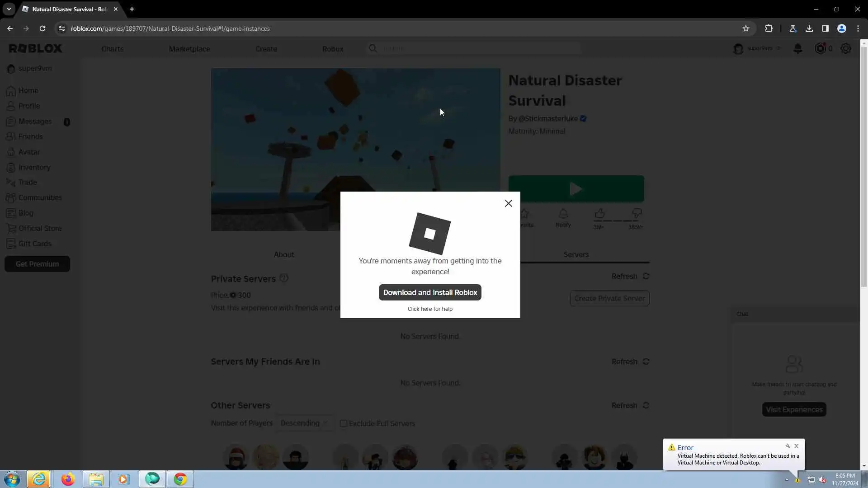This screenshot has width=868, height=488.
Task: Bookmark the page with the star icon
Action: [x=745, y=28]
